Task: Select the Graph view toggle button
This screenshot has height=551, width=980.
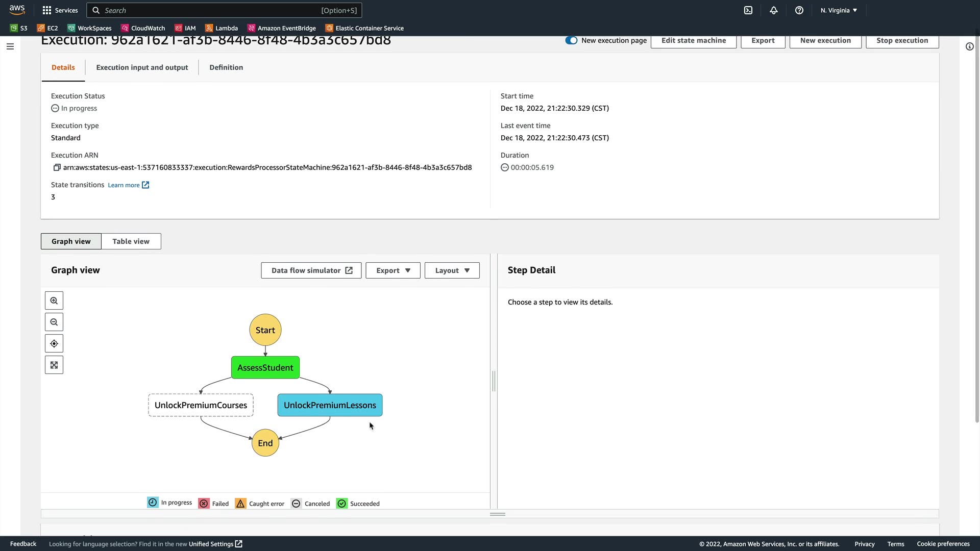Action: (x=71, y=241)
